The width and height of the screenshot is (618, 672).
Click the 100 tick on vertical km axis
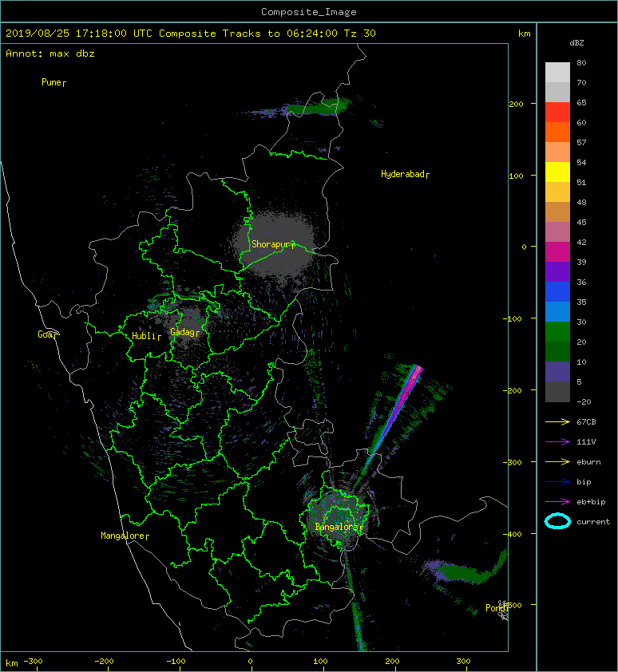pyautogui.click(x=516, y=176)
